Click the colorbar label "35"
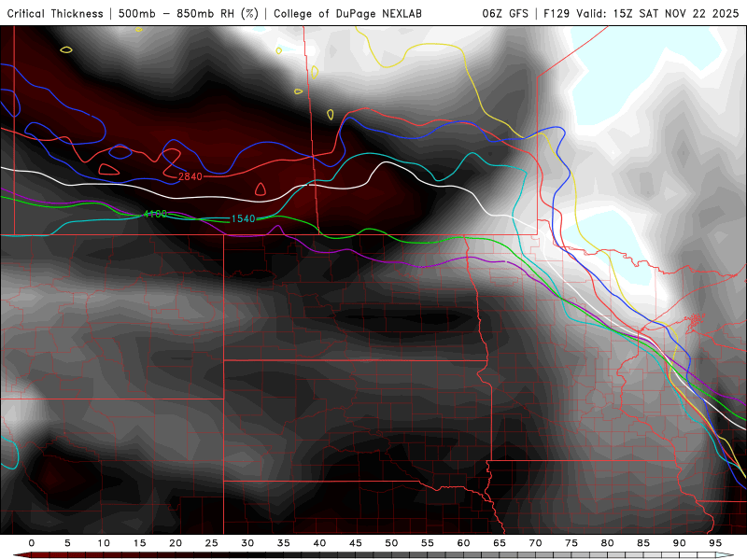 pyautogui.click(x=284, y=543)
